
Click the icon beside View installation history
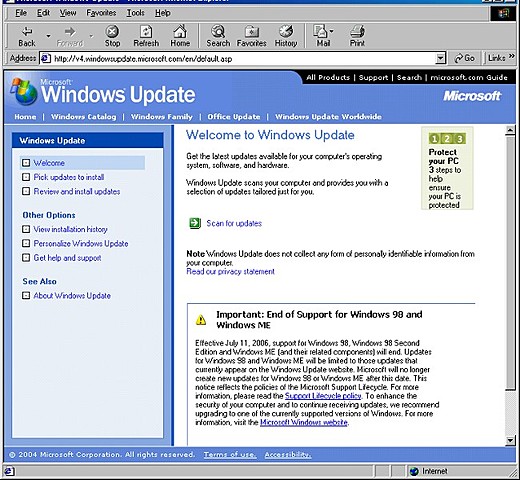click(26, 229)
